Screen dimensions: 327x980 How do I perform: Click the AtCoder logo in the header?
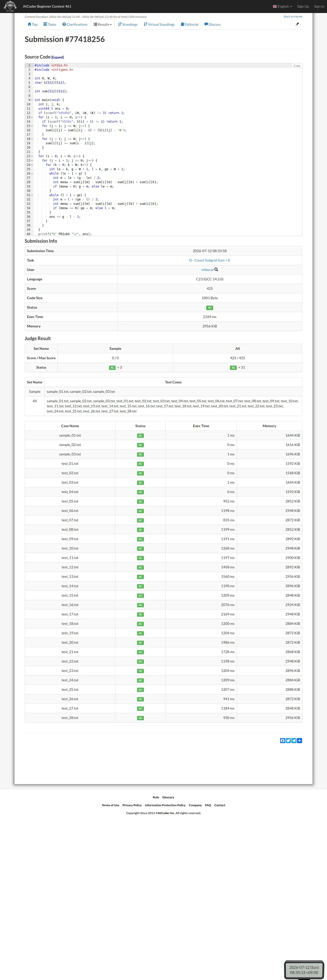click(10, 6)
